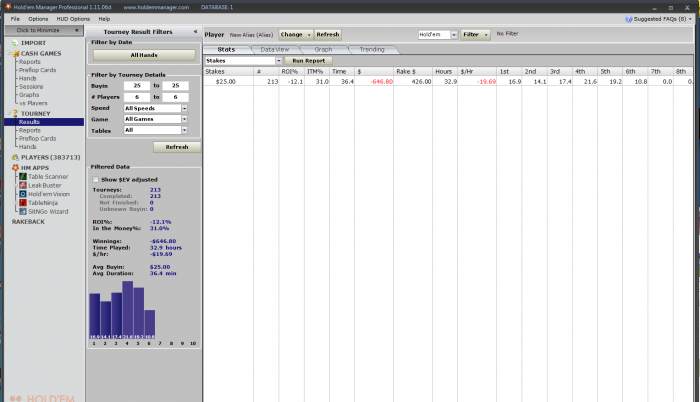Click the Hold'em Manager title bar icon
This screenshot has width=700, height=402.
[x=8, y=6]
